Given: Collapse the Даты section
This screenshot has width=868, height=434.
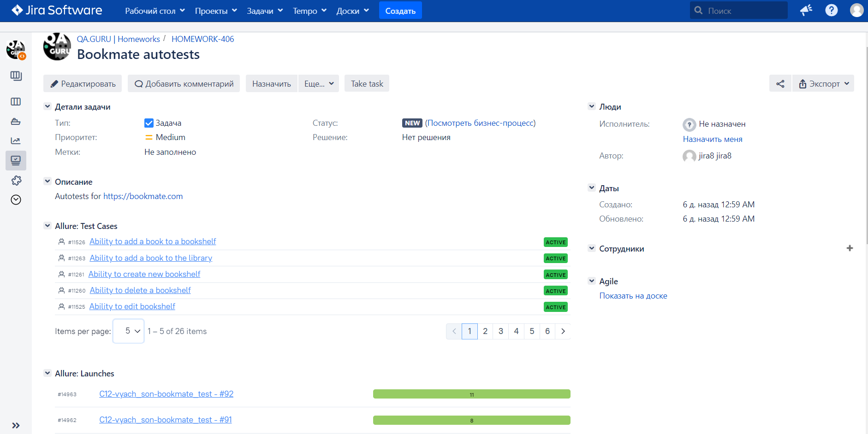Looking at the screenshot, I should (x=592, y=188).
